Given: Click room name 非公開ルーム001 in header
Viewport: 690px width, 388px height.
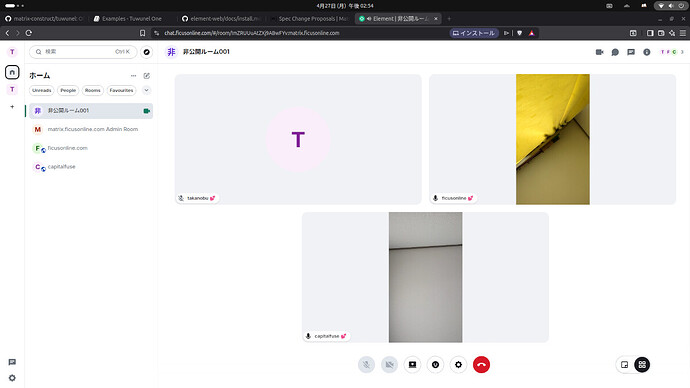Looking at the screenshot, I should pos(206,52).
